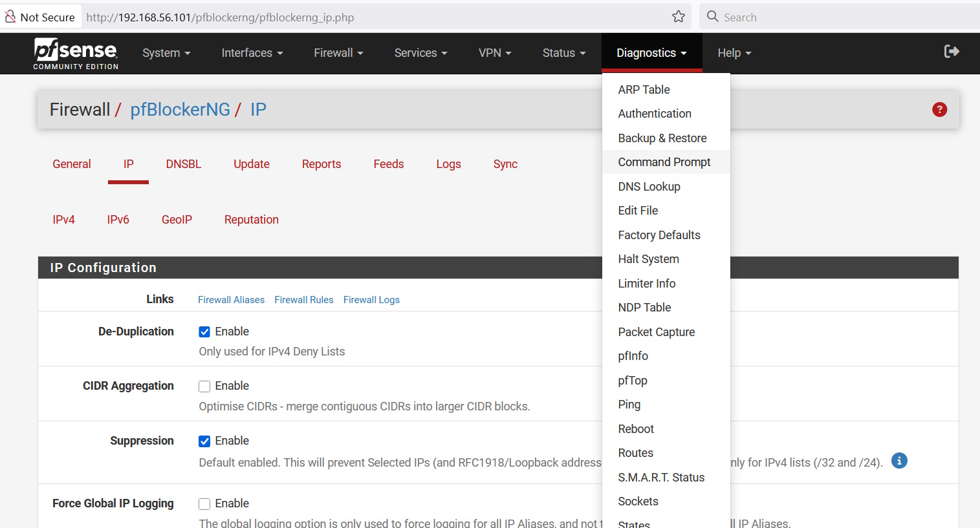Screen dimensions: 980x528
Task: Choose Reboot in Diagnostics menu
Action: click(666, 429)
